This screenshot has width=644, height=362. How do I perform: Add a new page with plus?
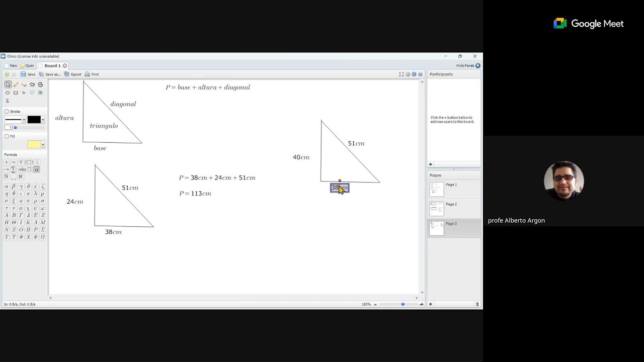[x=430, y=304]
